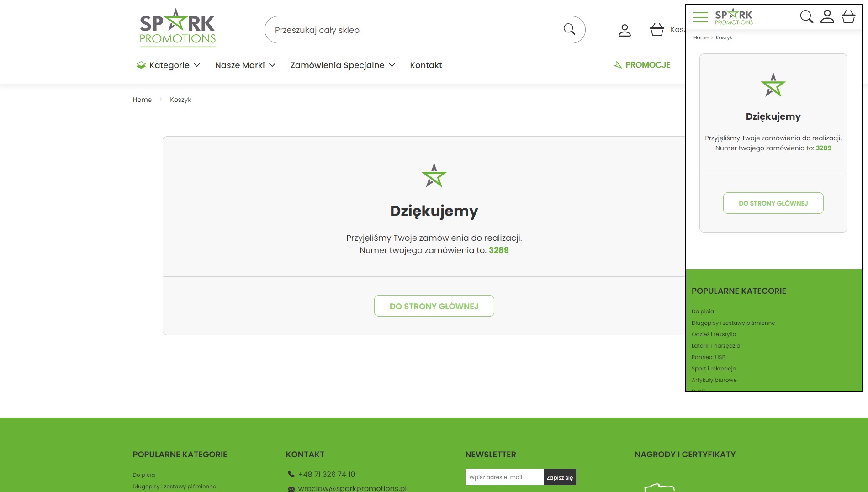Expand the Nasze Marki dropdown
This screenshot has height=492, width=868.
(x=245, y=65)
